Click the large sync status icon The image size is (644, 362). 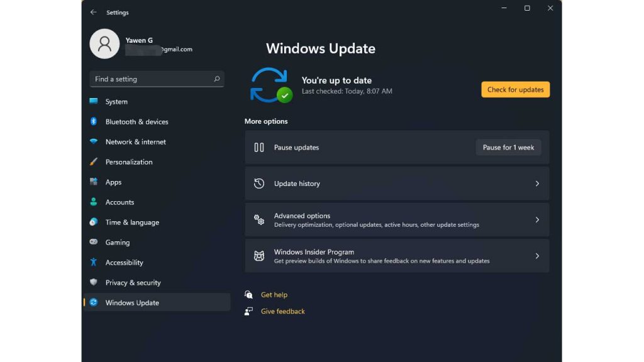pos(270,85)
